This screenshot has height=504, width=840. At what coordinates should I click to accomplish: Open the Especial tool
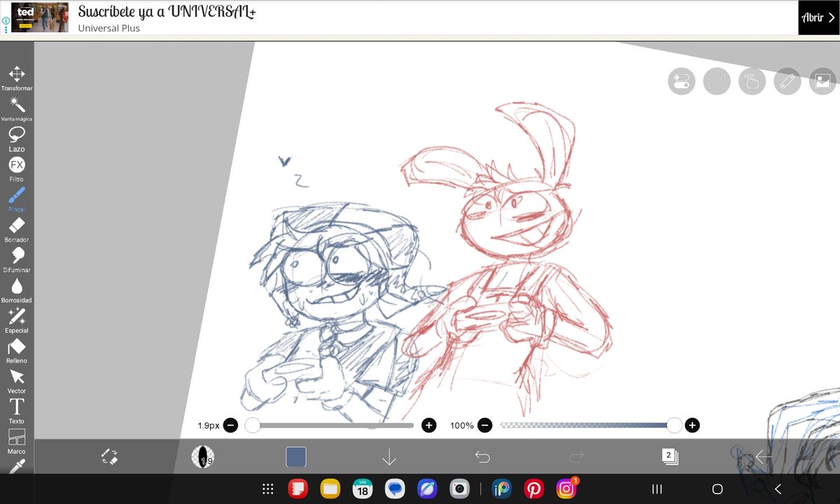(17, 320)
